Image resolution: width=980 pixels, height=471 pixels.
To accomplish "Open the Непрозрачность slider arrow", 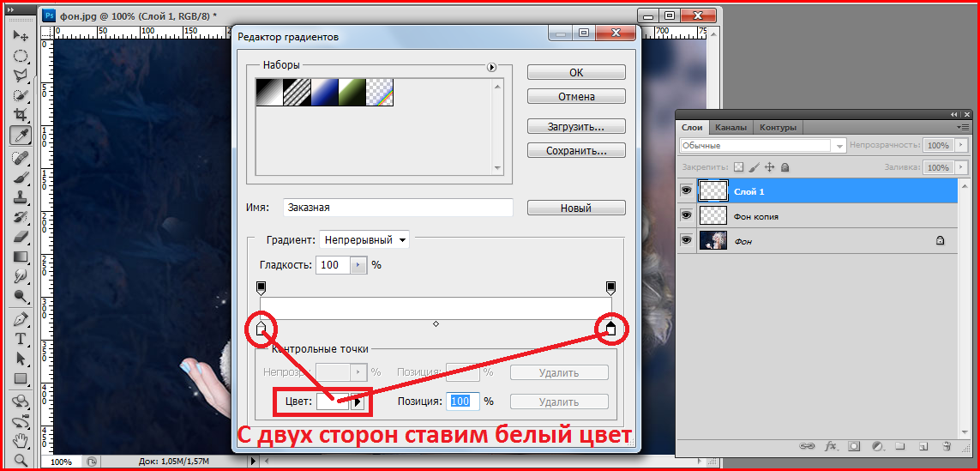I will [960, 145].
